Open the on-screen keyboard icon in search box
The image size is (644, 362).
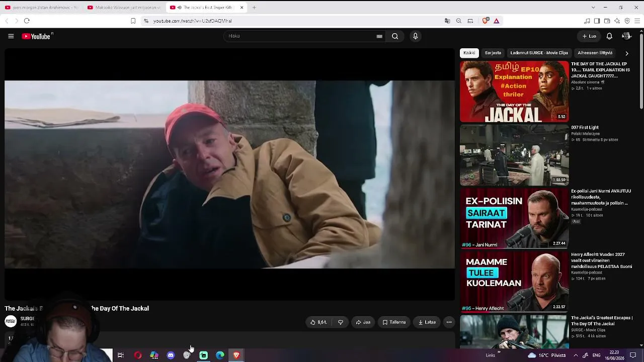tap(379, 36)
